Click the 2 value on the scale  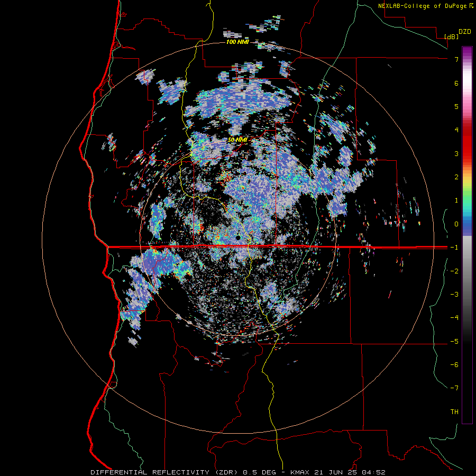pyautogui.click(x=456, y=177)
